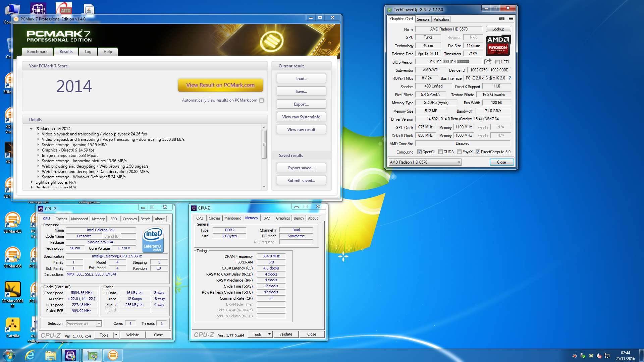Click the Bus Interface question mark help icon
644x362 pixels.
(x=510, y=78)
